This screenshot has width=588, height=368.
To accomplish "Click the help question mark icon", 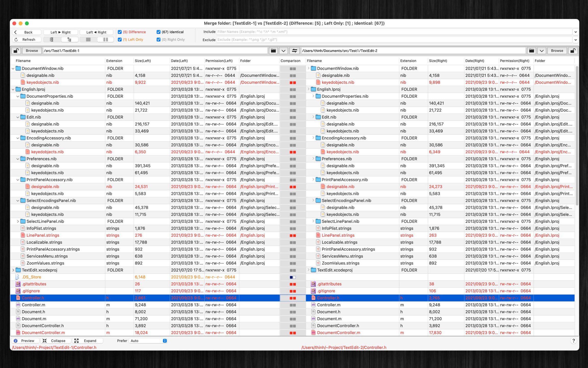I will pyautogui.click(x=573, y=341).
